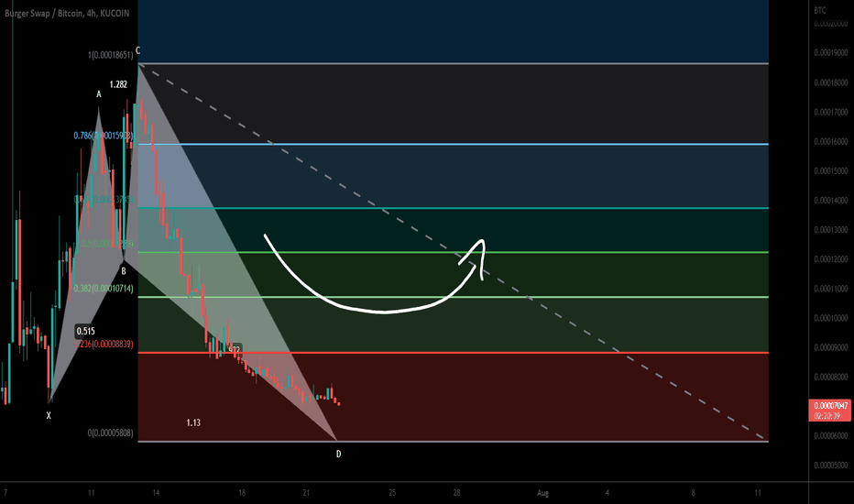
Task: Click pattern point label B
Action: point(124,271)
